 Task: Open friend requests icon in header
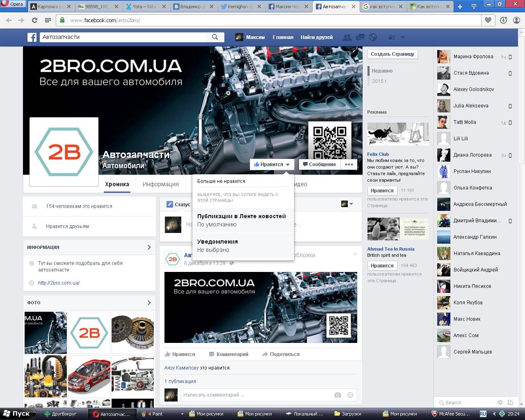(347, 37)
